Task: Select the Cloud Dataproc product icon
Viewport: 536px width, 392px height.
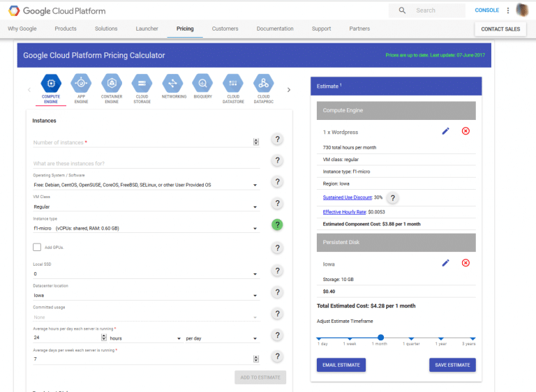Action: (264, 84)
